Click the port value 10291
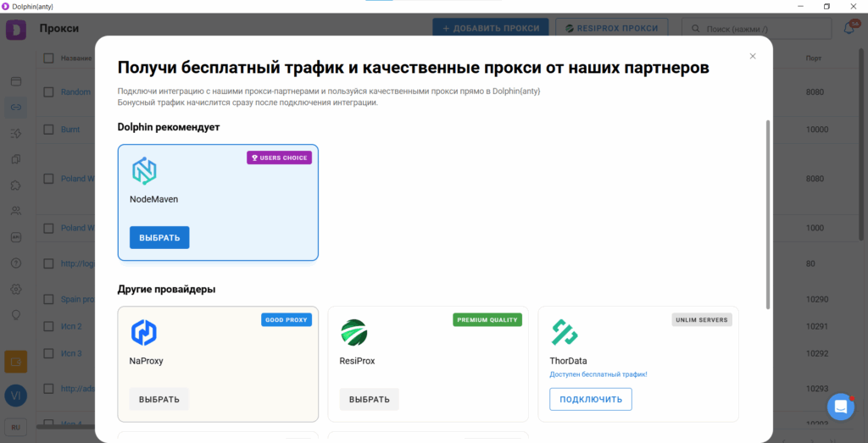Image resolution: width=868 pixels, height=443 pixels. [817, 326]
